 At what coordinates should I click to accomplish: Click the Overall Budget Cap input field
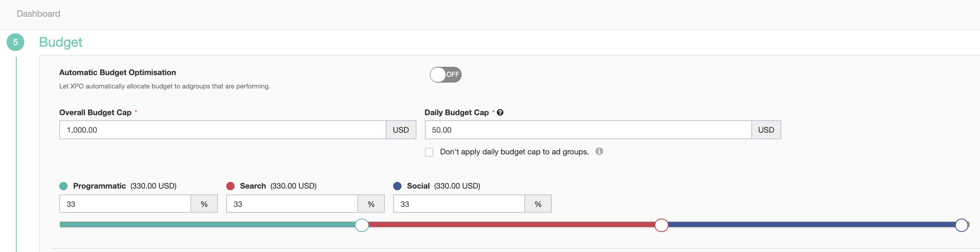click(222, 130)
